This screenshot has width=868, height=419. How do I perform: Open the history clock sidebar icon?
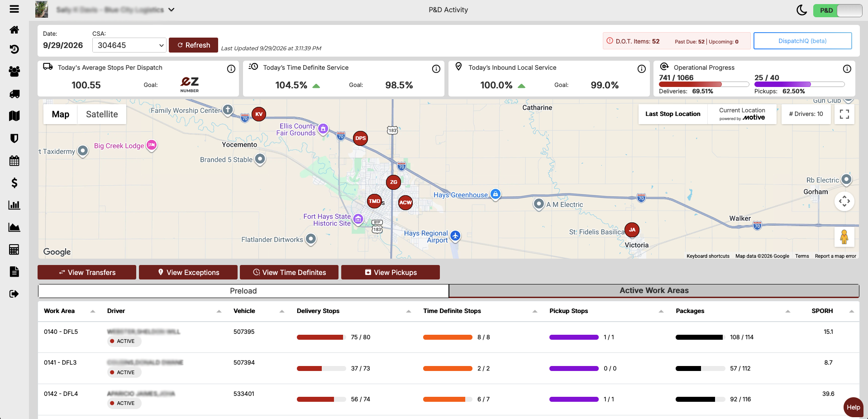tap(14, 49)
